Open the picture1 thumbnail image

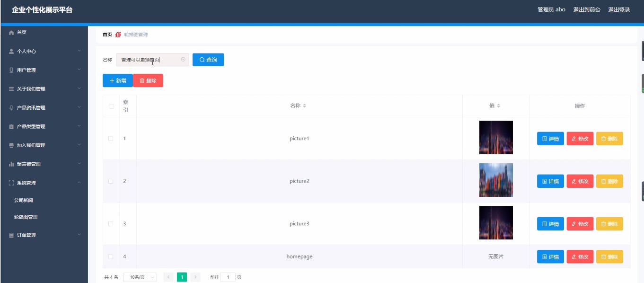click(x=496, y=138)
